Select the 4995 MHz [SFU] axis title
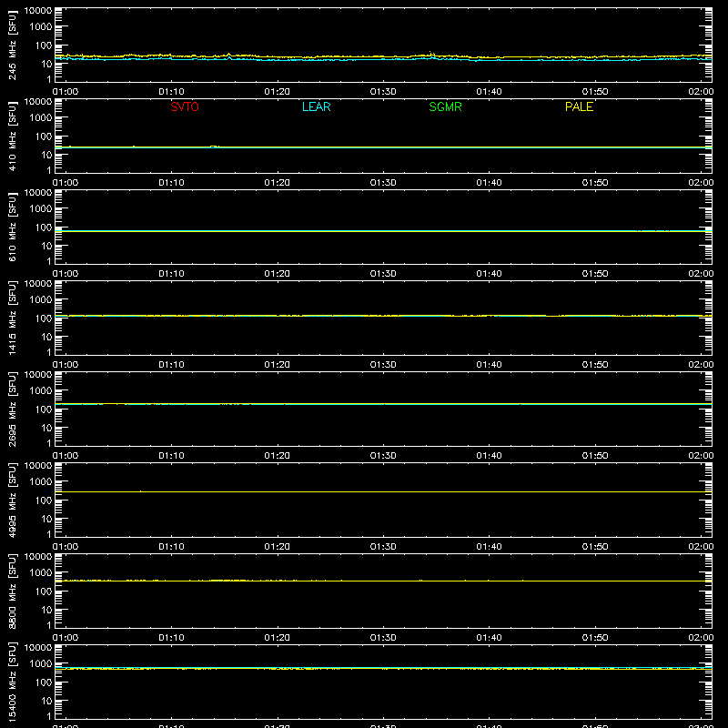The height and width of the screenshot is (728, 728). [x=12, y=500]
